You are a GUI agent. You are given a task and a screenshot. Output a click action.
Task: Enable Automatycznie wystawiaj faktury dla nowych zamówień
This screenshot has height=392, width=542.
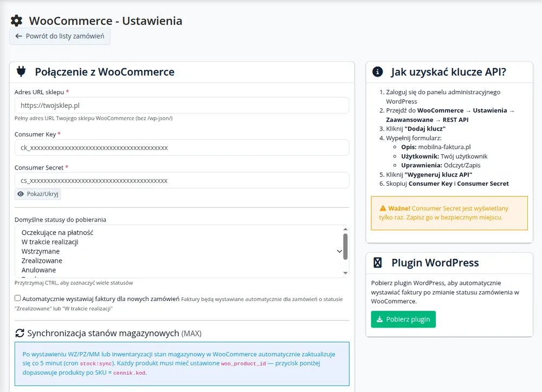[18, 298]
